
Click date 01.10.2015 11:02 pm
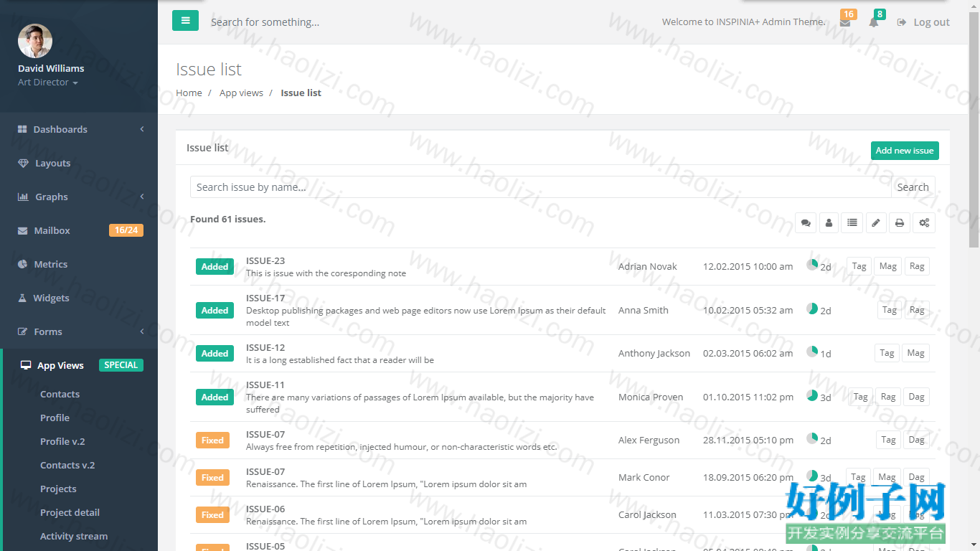[748, 397]
